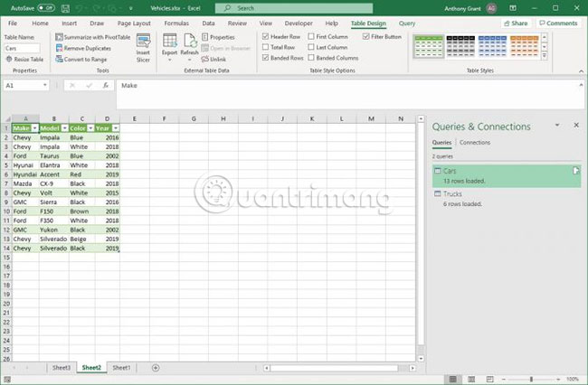Toggle the AutoSave switch
Screen dimensions: 588x385
(x=46, y=8)
